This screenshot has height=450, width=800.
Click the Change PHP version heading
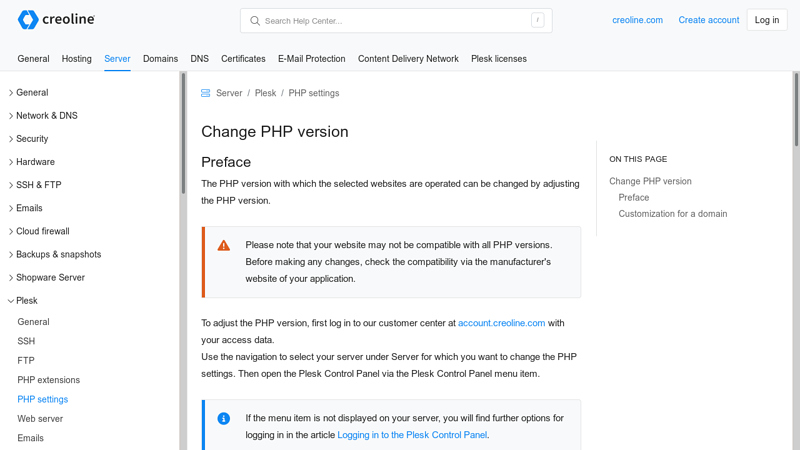coord(274,132)
